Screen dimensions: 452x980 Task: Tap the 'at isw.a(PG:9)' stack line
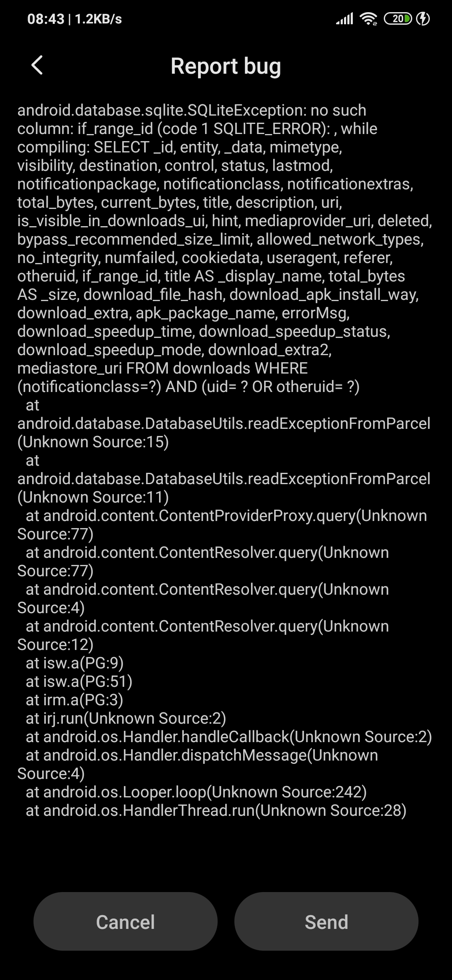(74, 663)
